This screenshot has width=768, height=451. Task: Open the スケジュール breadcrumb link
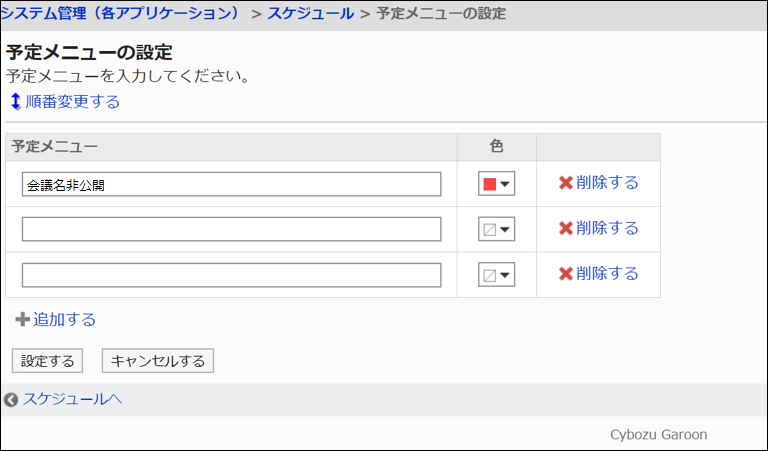(310, 14)
